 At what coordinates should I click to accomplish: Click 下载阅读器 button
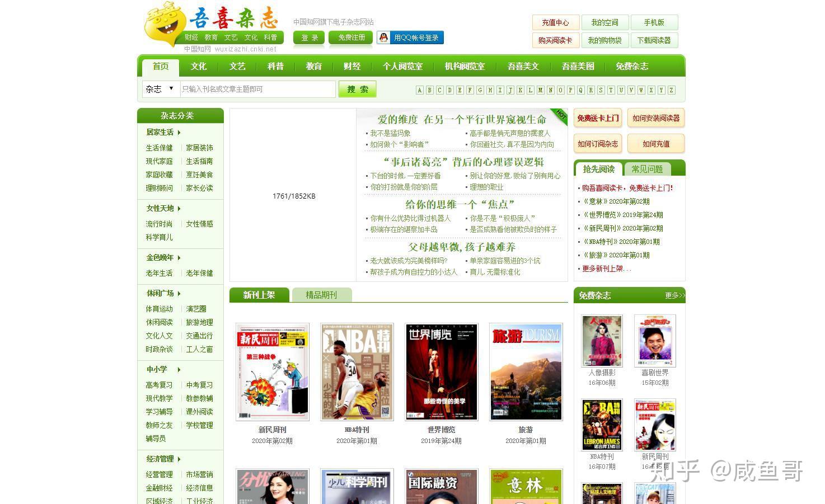(x=654, y=40)
